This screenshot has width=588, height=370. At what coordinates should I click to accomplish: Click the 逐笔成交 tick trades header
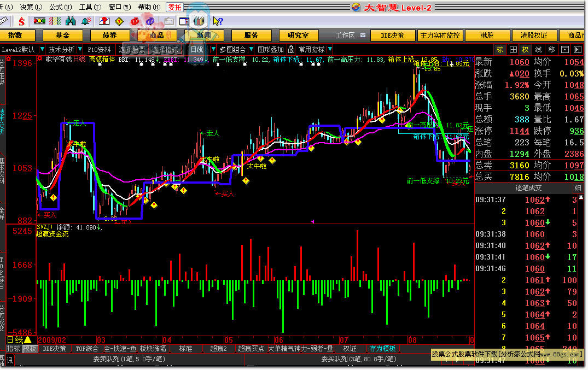[x=528, y=188]
